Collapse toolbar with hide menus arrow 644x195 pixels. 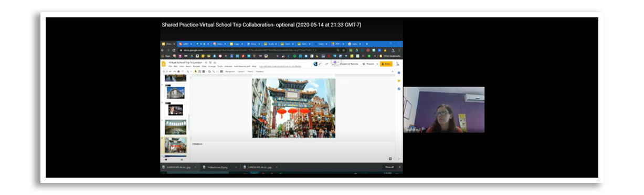pyautogui.click(x=393, y=71)
